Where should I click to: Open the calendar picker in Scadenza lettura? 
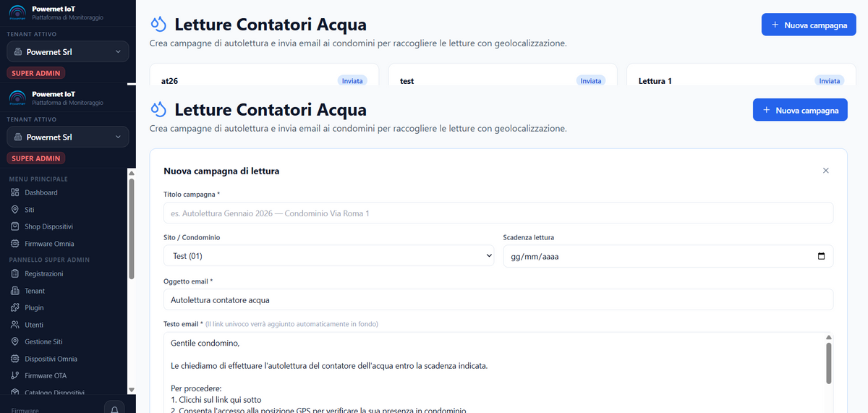(821, 256)
